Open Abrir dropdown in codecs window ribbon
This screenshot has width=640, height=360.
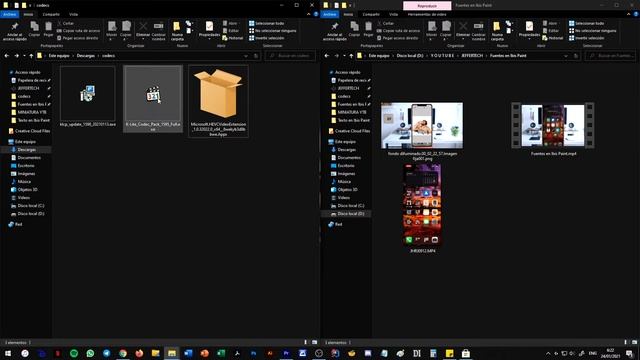[x=231, y=23]
